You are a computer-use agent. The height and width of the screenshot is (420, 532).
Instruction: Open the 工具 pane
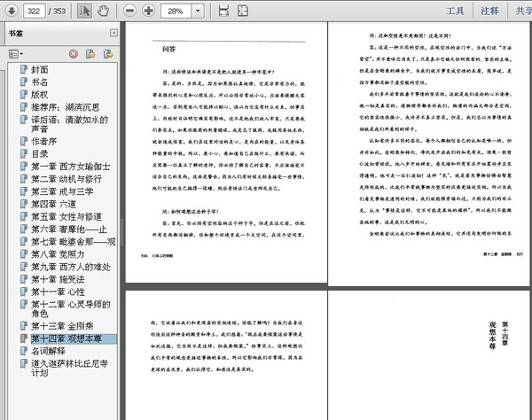(x=455, y=11)
